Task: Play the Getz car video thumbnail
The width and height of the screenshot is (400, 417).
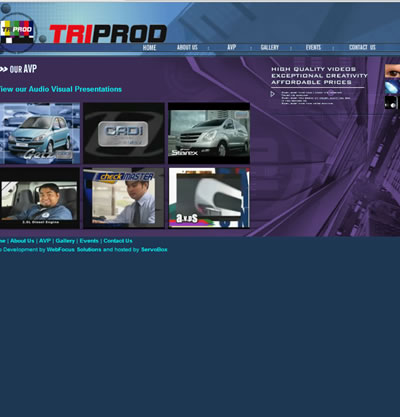Action: (x=40, y=133)
